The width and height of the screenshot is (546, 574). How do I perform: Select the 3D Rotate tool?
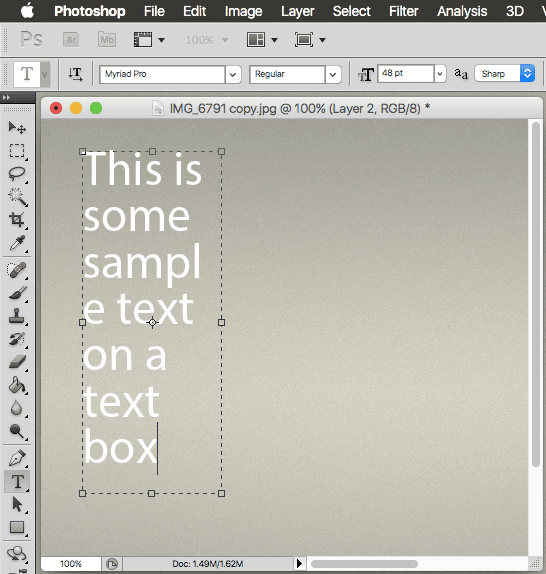pyautogui.click(x=17, y=554)
